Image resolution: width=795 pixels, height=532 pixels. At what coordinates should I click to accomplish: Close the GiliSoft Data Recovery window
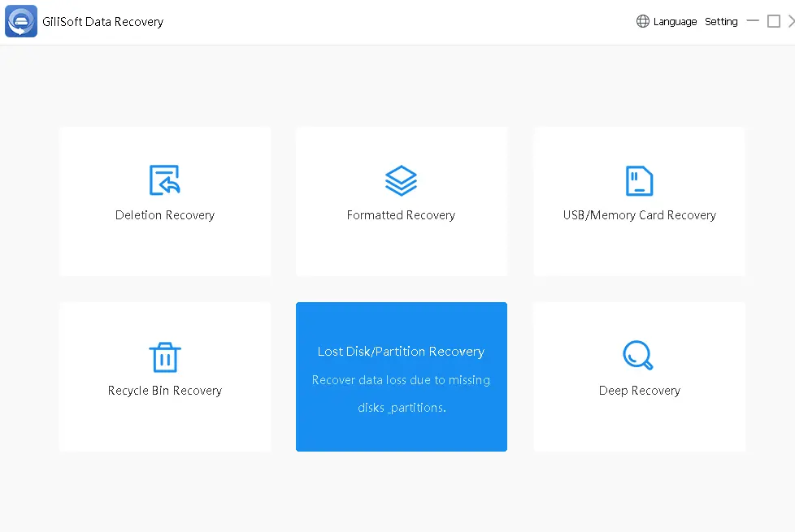[x=791, y=21]
